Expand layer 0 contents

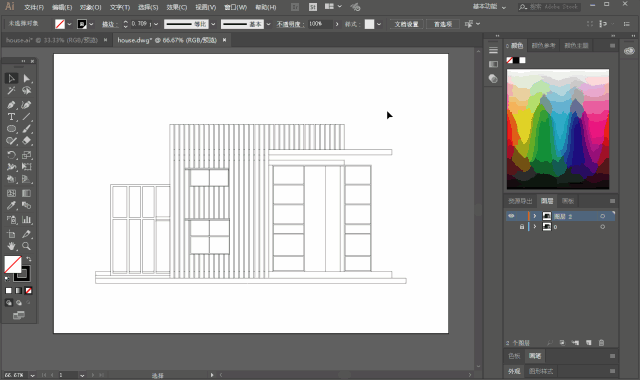pos(535,227)
